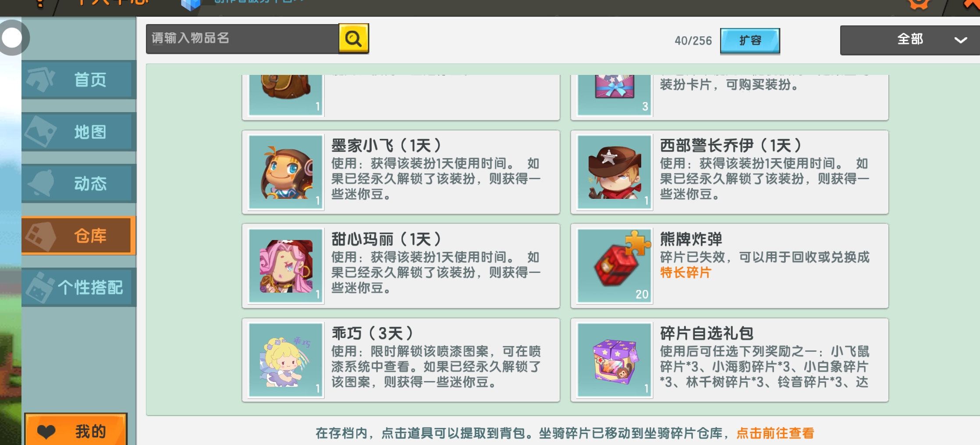Image resolution: width=980 pixels, height=445 pixels.
Task: Focus the 请输入物品名 search field
Action: click(x=242, y=39)
